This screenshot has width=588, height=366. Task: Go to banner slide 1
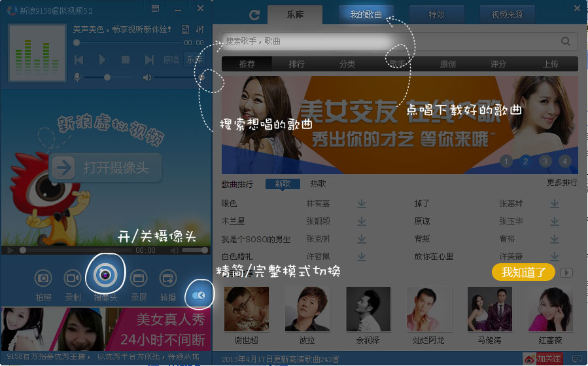click(506, 162)
